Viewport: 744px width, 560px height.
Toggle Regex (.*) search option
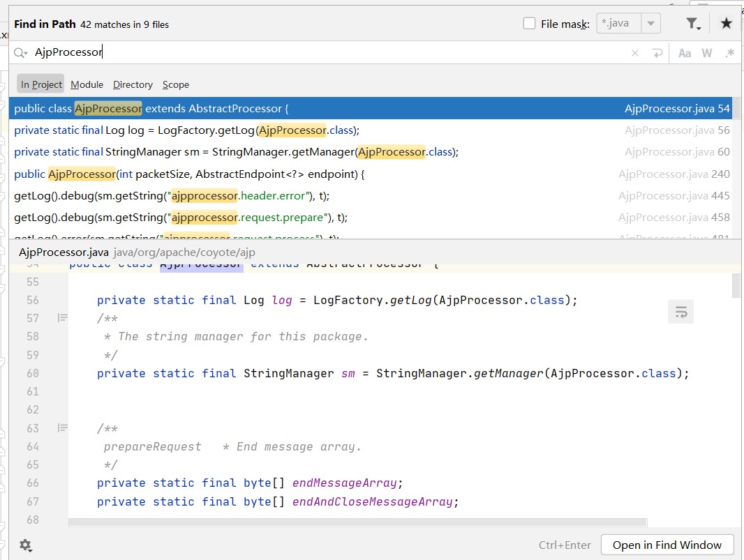pyautogui.click(x=730, y=53)
